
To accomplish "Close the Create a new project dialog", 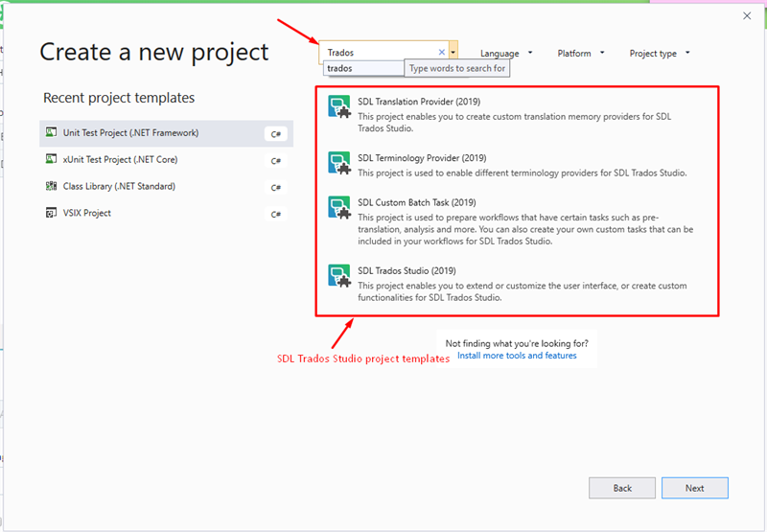I will [747, 15].
